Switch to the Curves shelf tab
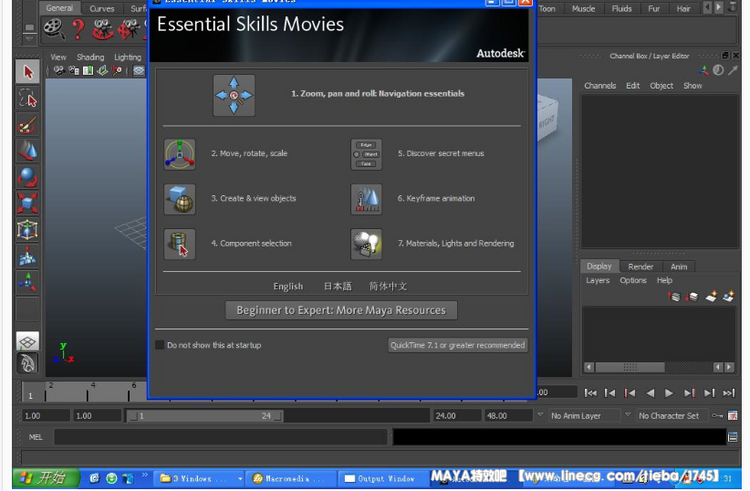Image resolution: width=750 pixels, height=491 pixels. (102, 9)
